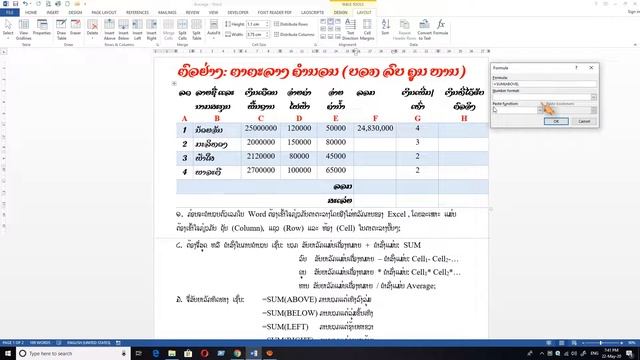Image resolution: width=640 pixels, height=360 pixels.
Task: Open the Paste function dropdown in dialog
Action: 540,110
